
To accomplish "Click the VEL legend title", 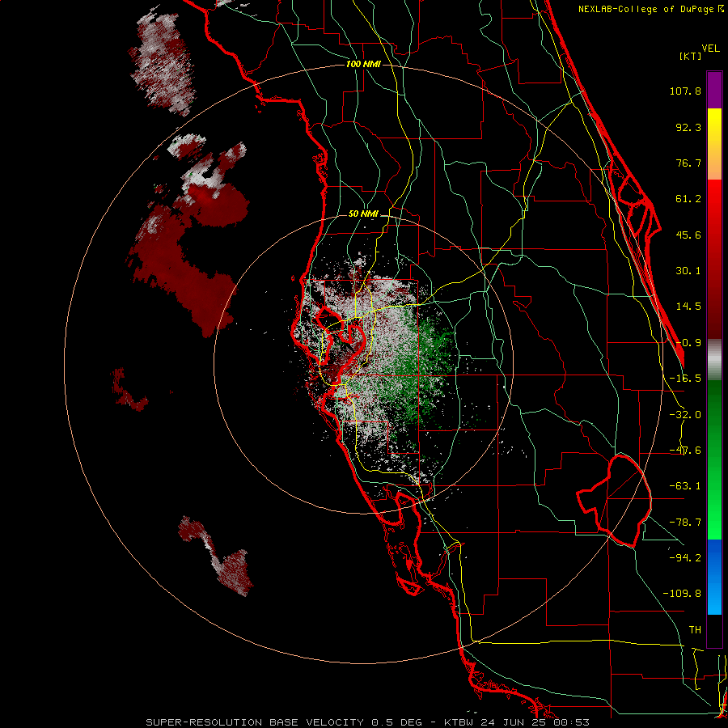I will (x=710, y=48).
